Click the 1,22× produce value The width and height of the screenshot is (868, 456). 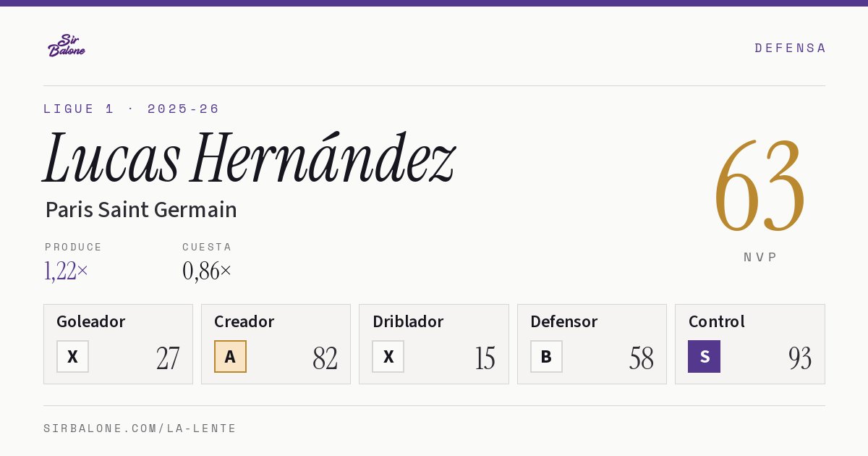[67, 271]
